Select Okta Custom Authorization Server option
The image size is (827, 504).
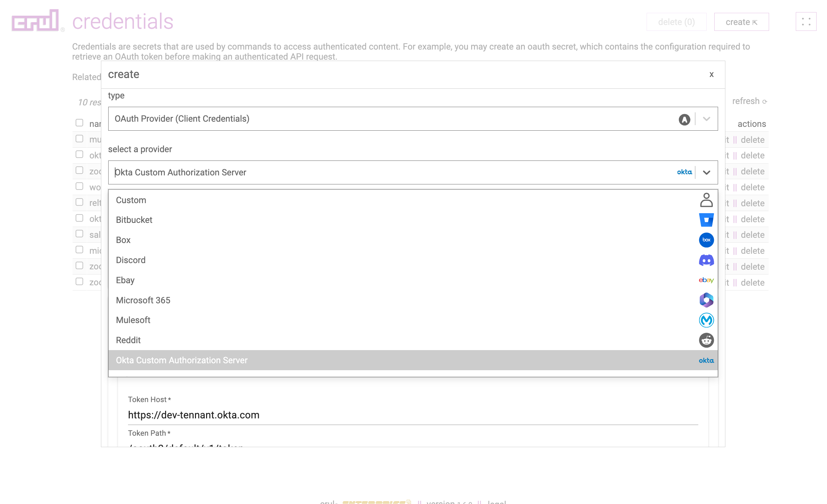coord(413,360)
